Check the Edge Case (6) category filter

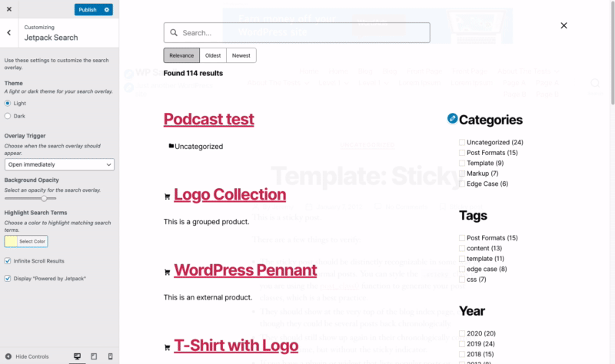point(462,184)
